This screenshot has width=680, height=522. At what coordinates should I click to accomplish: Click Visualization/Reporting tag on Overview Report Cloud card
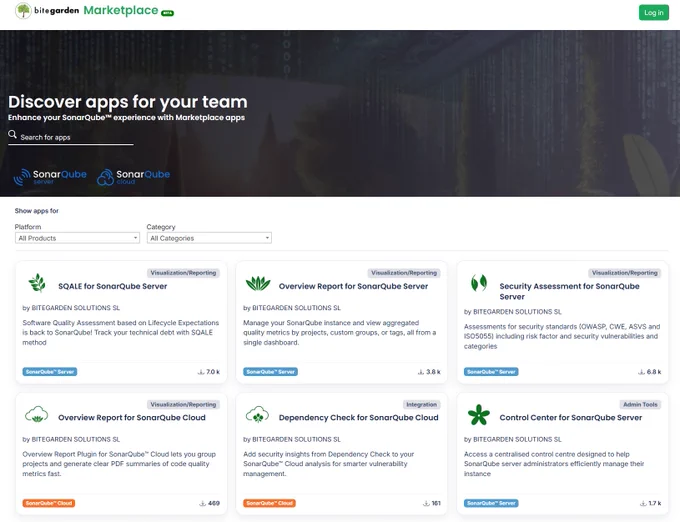(183, 405)
